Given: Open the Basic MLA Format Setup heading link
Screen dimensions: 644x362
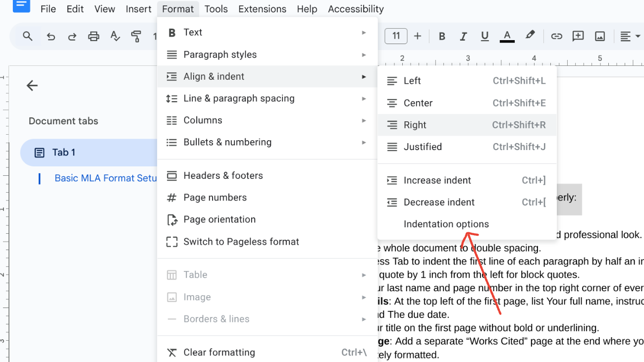Looking at the screenshot, I should (x=105, y=178).
